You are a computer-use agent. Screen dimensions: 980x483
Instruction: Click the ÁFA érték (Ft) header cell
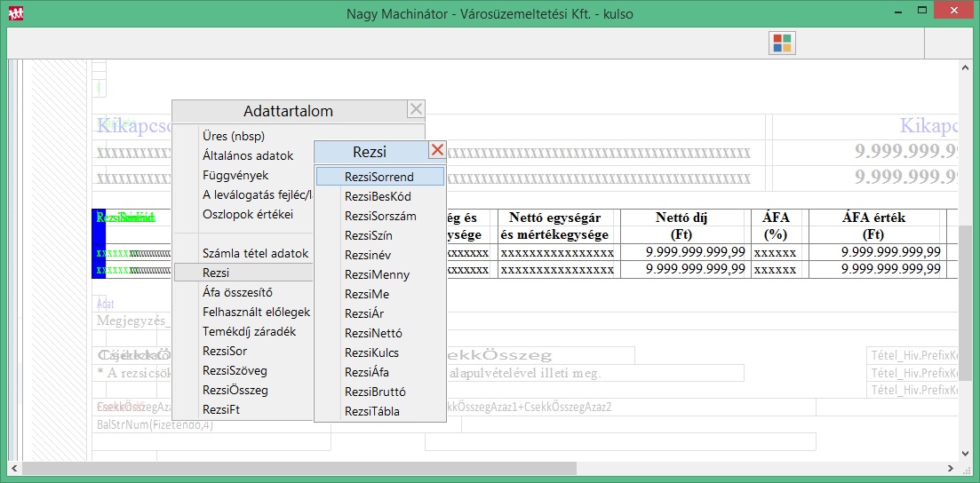(874, 226)
